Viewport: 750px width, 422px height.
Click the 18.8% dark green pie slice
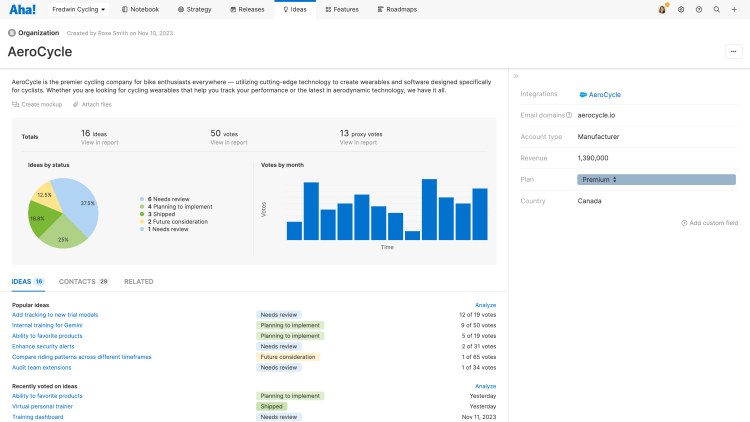tap(40, 218)
